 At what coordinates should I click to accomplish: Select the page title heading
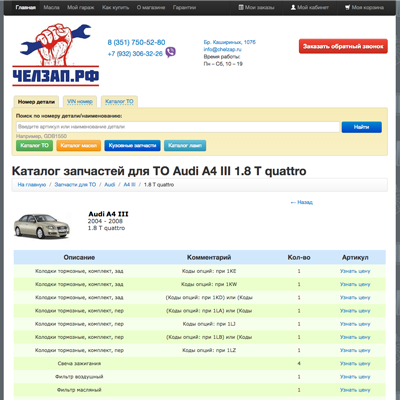159,171
